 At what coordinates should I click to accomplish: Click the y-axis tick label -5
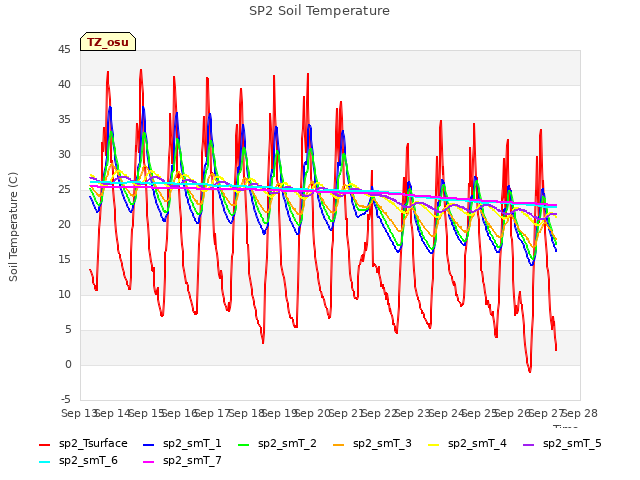[x=66, y=400]
